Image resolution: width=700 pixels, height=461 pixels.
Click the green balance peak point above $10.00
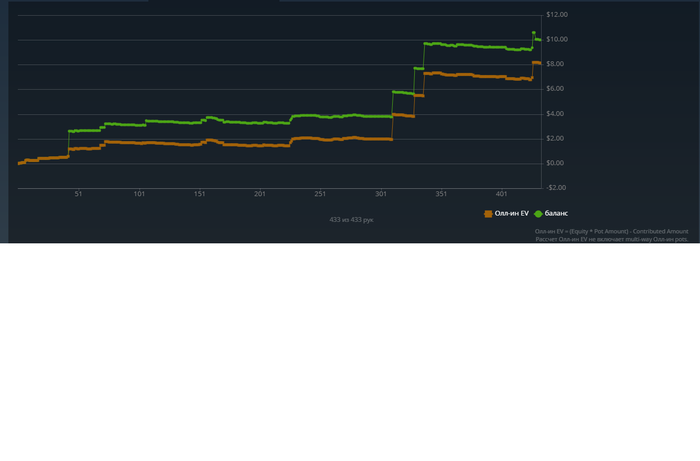533,33
